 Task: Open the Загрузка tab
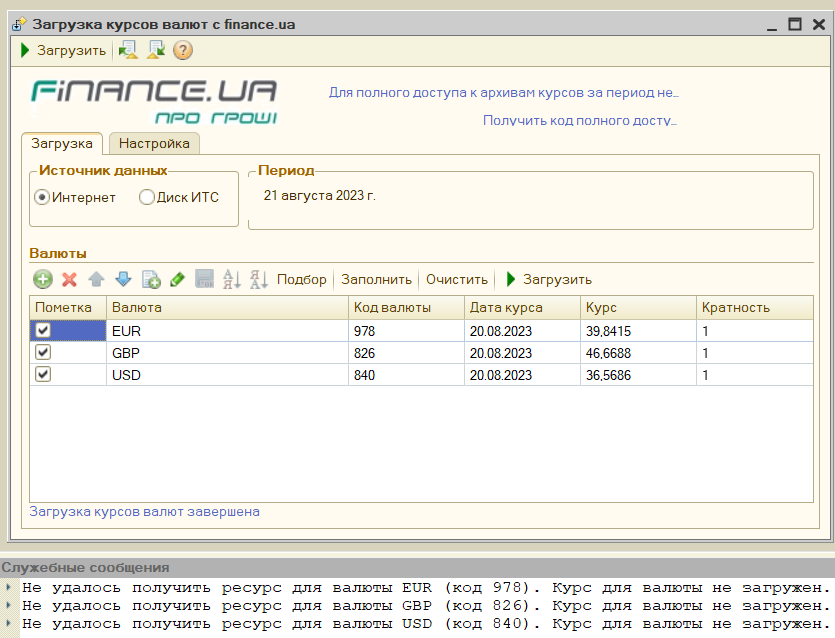(x=62, y=144)
